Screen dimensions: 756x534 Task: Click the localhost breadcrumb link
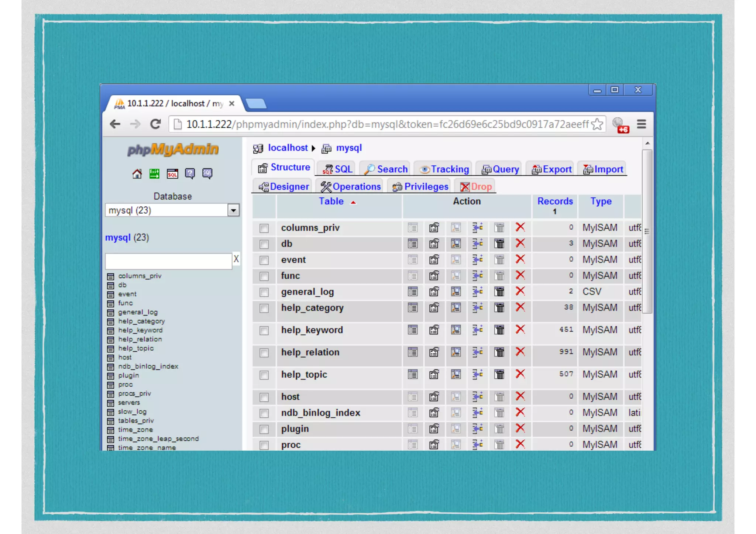point(287,148)
